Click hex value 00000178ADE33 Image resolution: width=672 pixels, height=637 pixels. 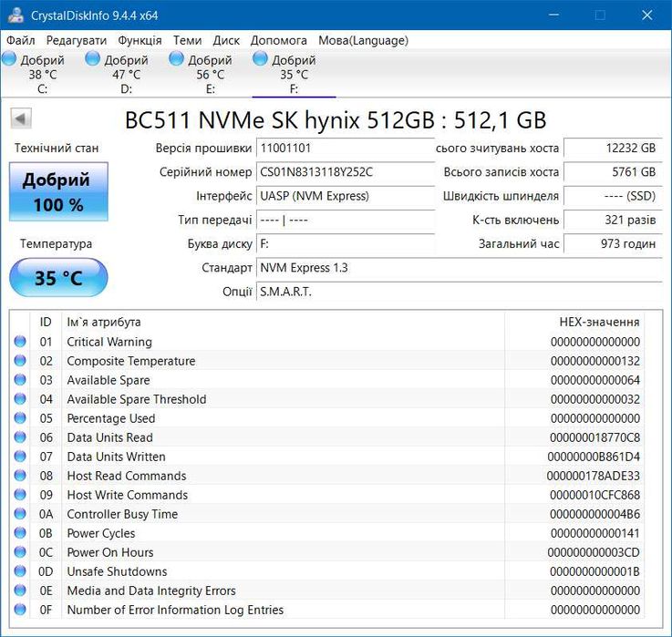[x=594, y=476]
